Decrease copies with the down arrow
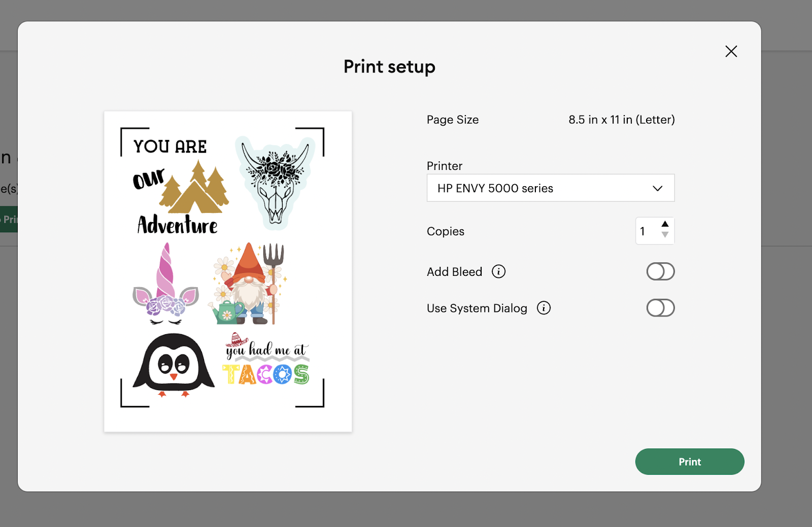 (665, 235)
